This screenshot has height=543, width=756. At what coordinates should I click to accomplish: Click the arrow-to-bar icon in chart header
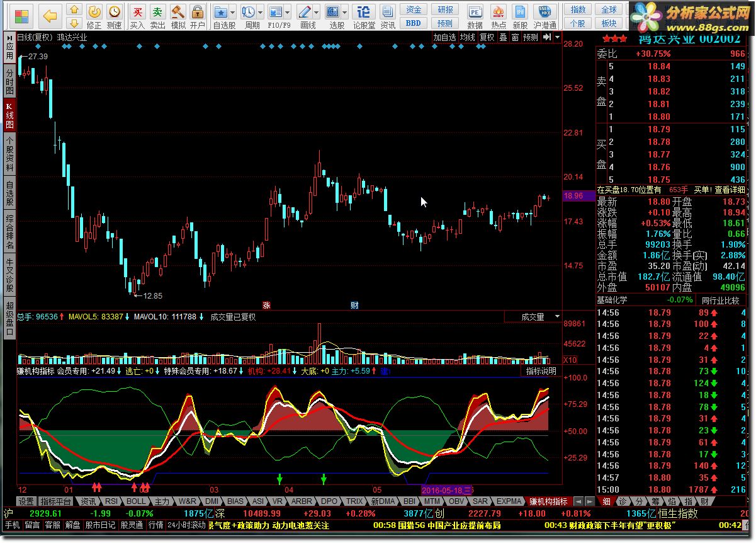point(546,37)
